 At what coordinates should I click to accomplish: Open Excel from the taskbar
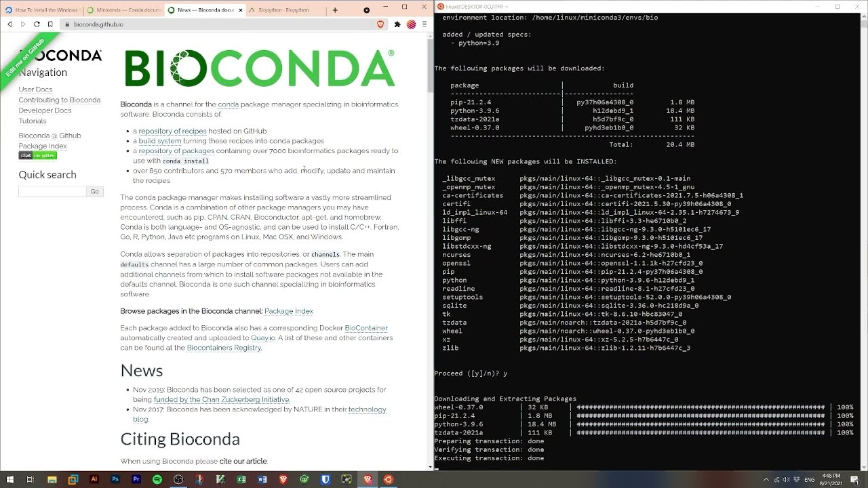coord(241,479)
